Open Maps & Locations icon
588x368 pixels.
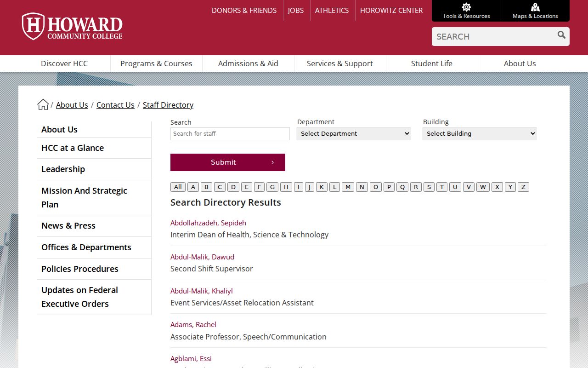coord(535,7)
